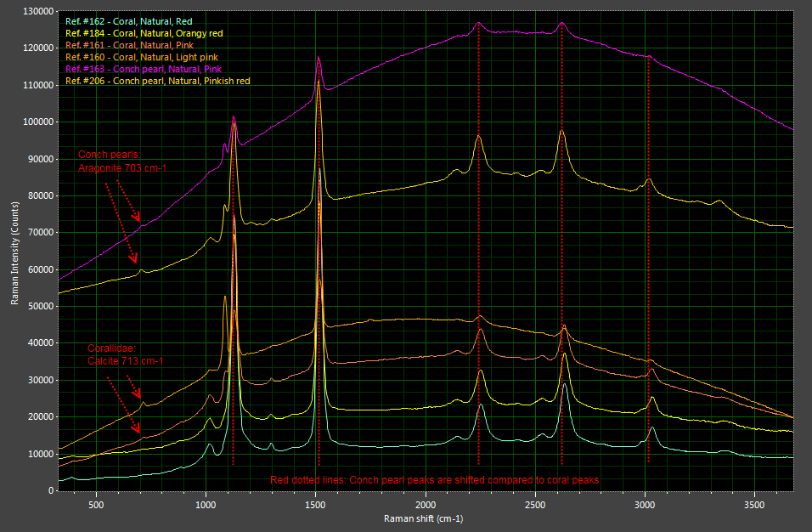Viewport: 812px width, 532px height.
Task: Click the 1500 x-axis tick label
Action: click(316, 505)
